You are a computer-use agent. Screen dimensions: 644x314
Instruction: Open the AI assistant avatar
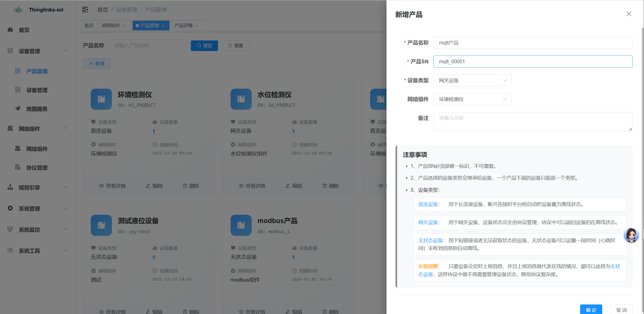pyautogui.click(x=631, y=235)
